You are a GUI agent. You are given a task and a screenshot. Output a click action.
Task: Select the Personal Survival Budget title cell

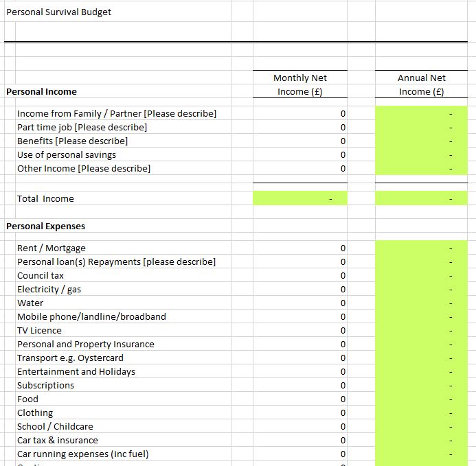pos(58,12)
